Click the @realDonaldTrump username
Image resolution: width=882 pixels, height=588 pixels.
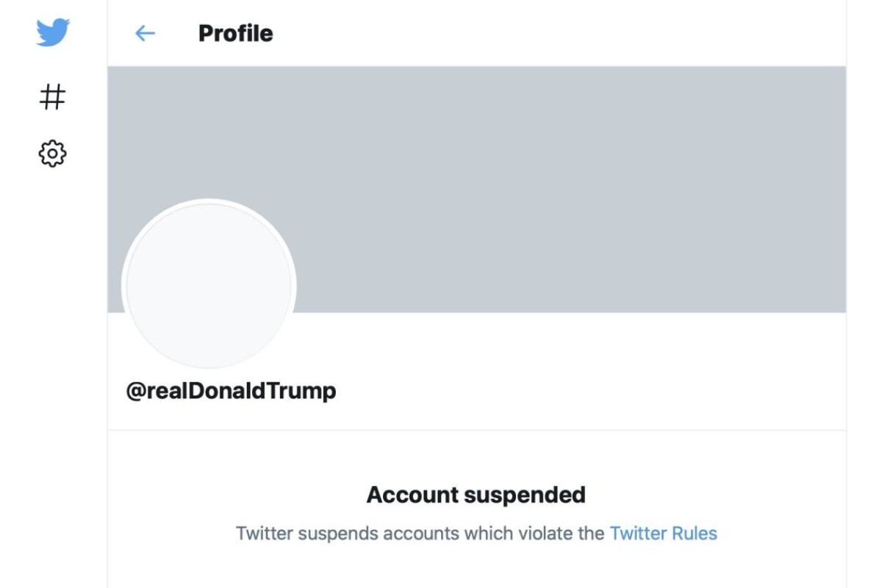pyautogui.click(x=229, y=390)
